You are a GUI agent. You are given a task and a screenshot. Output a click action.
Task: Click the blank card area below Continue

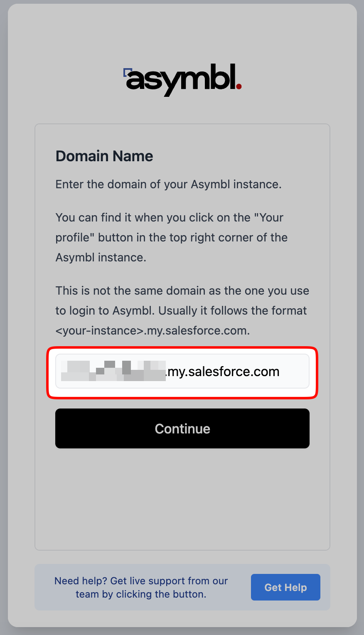182,499
